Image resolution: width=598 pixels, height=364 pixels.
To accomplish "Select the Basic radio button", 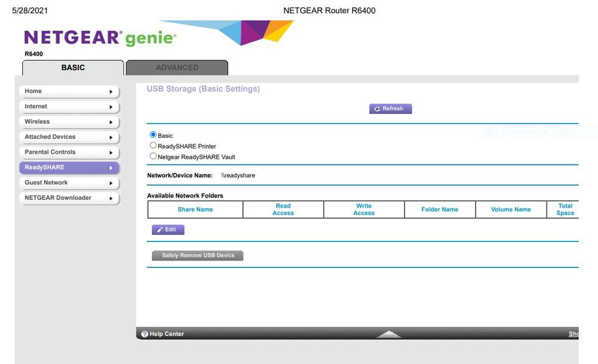I will coord(153,135).
